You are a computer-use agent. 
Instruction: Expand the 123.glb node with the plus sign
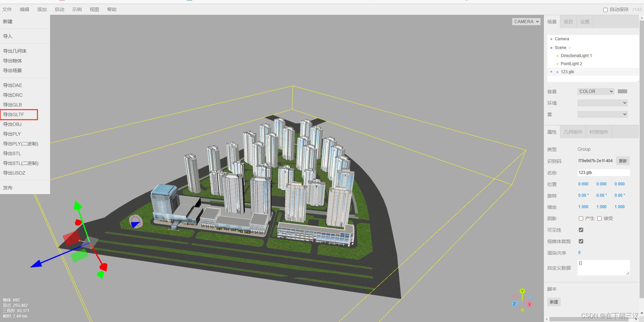551,72
